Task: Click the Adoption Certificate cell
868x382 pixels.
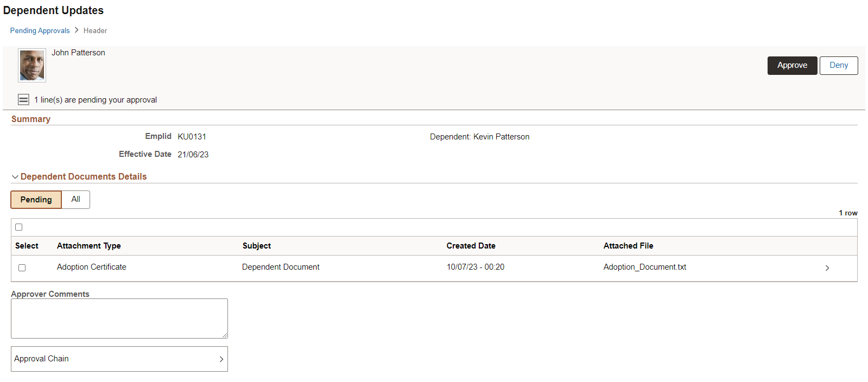Action: pos(92,267)
